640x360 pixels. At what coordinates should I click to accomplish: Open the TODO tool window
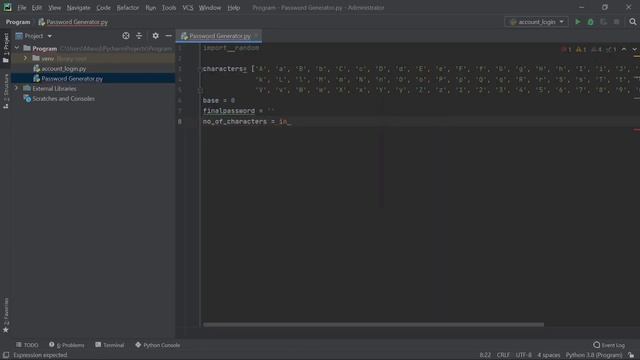point(27,345)
